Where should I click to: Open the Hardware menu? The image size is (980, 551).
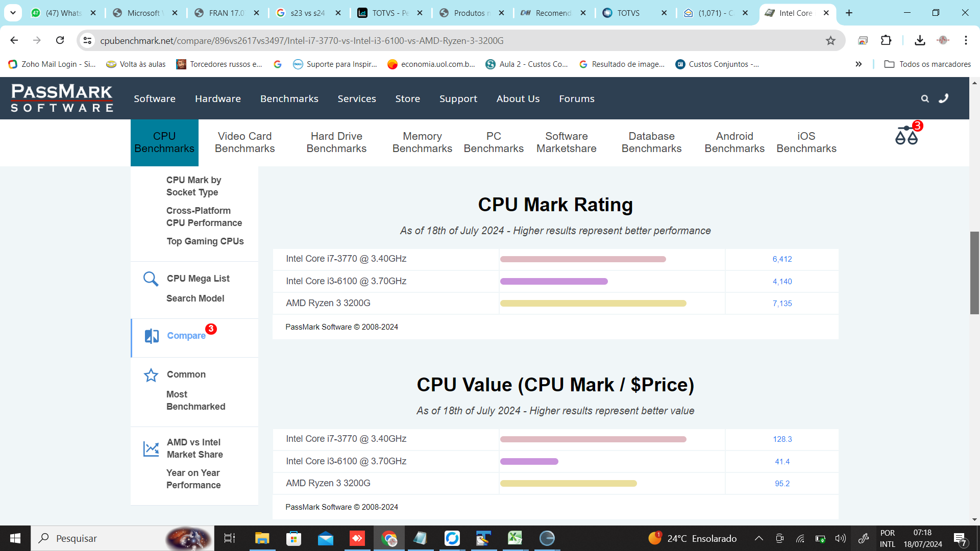click(x=218, y=99)
